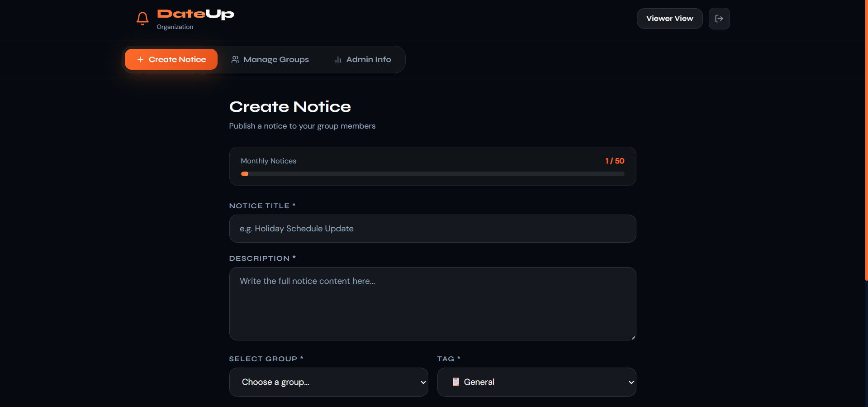Switch to the Manage Groups tab
Image resolution: width=868 pixels, height=407 pixels.
click(270, 59)
